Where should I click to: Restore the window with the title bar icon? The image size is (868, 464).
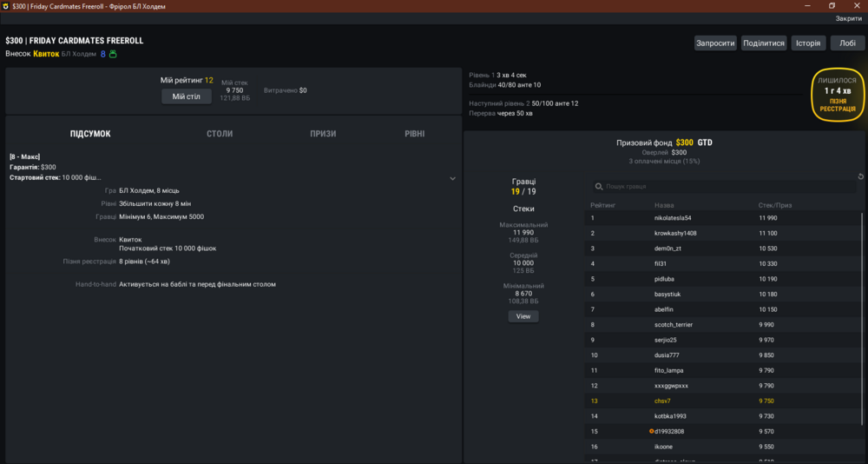click(x=832, y=5)
